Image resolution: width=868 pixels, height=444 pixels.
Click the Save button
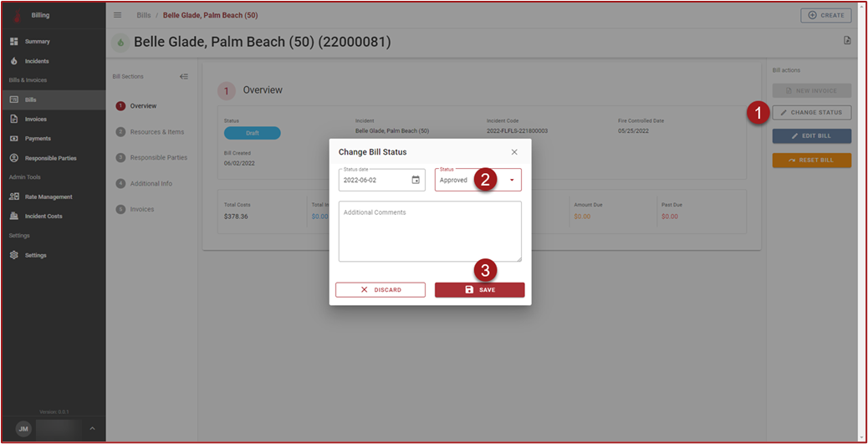pos(479,290)
